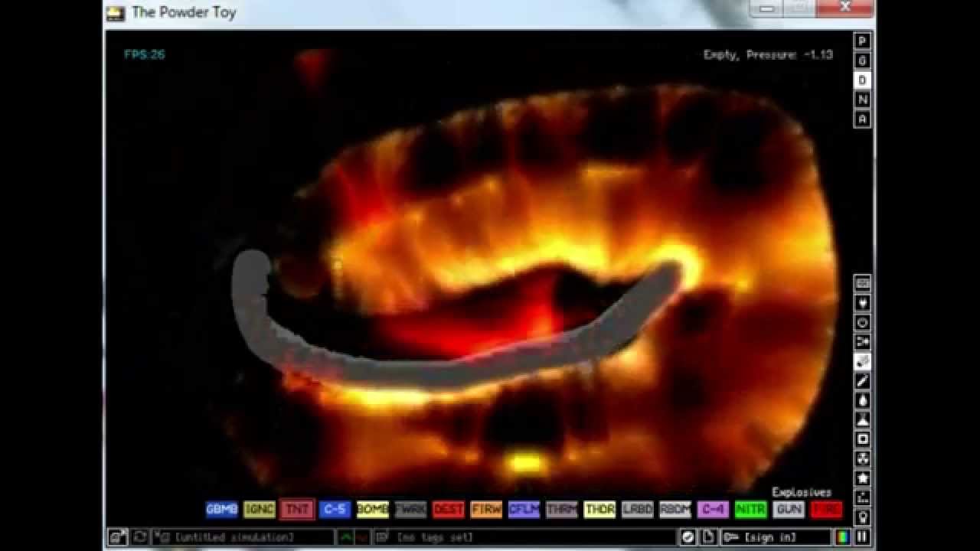Click the FPS:26 counter text
The height and width of the screenshot is (551, 980).
tap(145, 54)
